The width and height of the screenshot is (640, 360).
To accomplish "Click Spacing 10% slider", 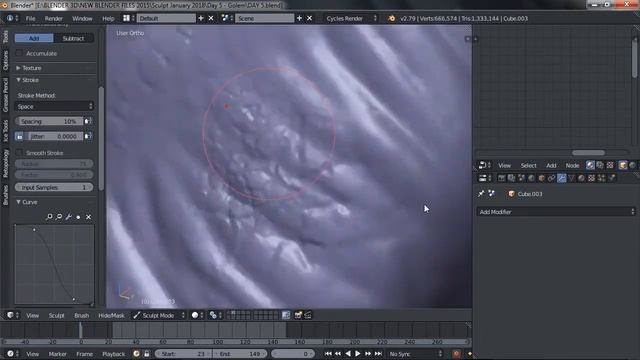I will (49, 121).
